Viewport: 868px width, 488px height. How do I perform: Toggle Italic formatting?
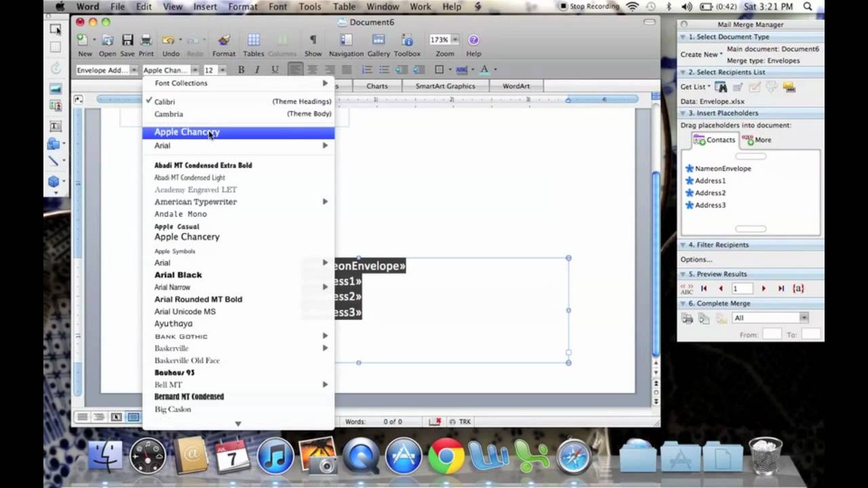257,70
